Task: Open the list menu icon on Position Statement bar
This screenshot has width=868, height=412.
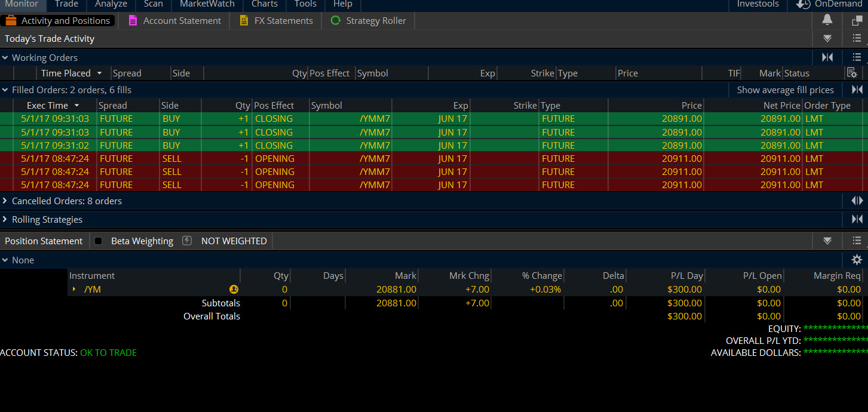Action: [857, 241]
